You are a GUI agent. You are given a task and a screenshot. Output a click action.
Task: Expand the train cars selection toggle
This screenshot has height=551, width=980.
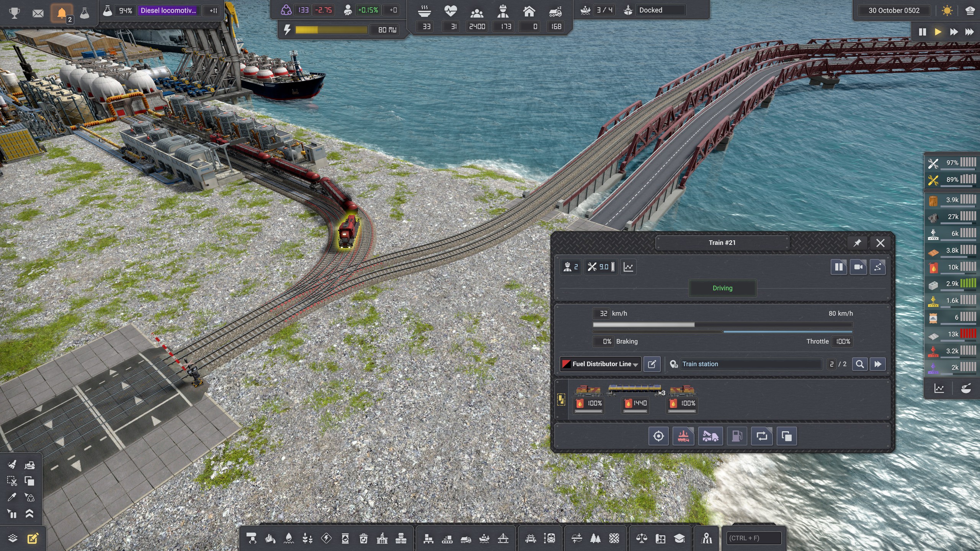pyautogui.click(x=561, y=400)
